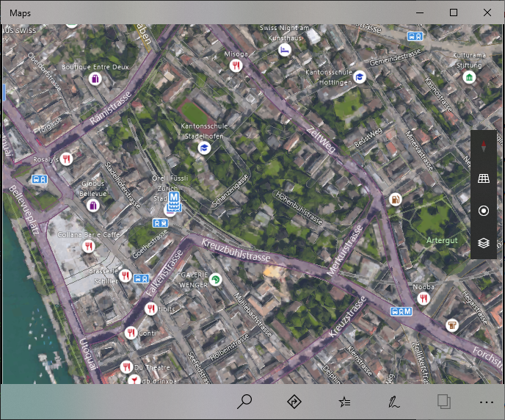Viewport: 505px width, 420px height.
Task: Open Saved places star list
Action: (x=344, y=402)
